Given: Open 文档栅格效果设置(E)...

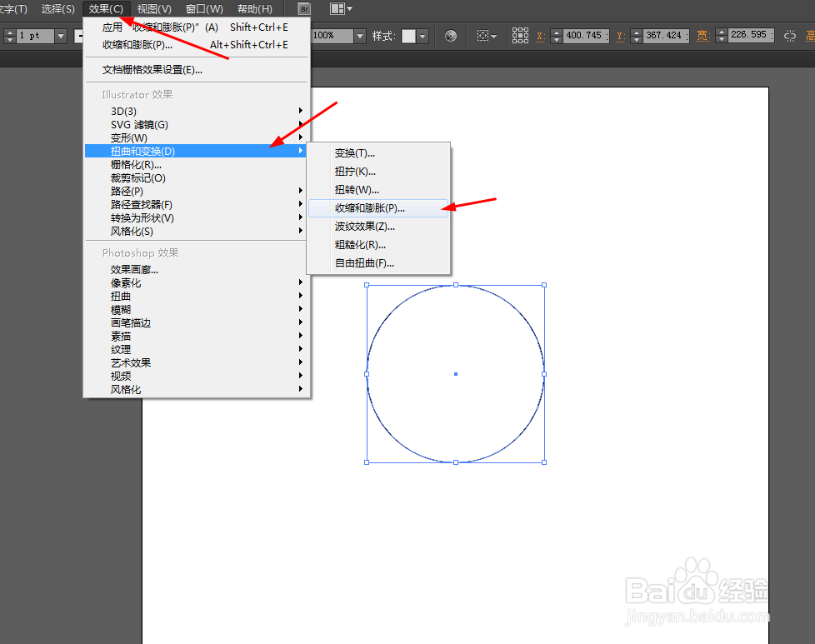Looking at the screenshot, I should tap(197, 70).
